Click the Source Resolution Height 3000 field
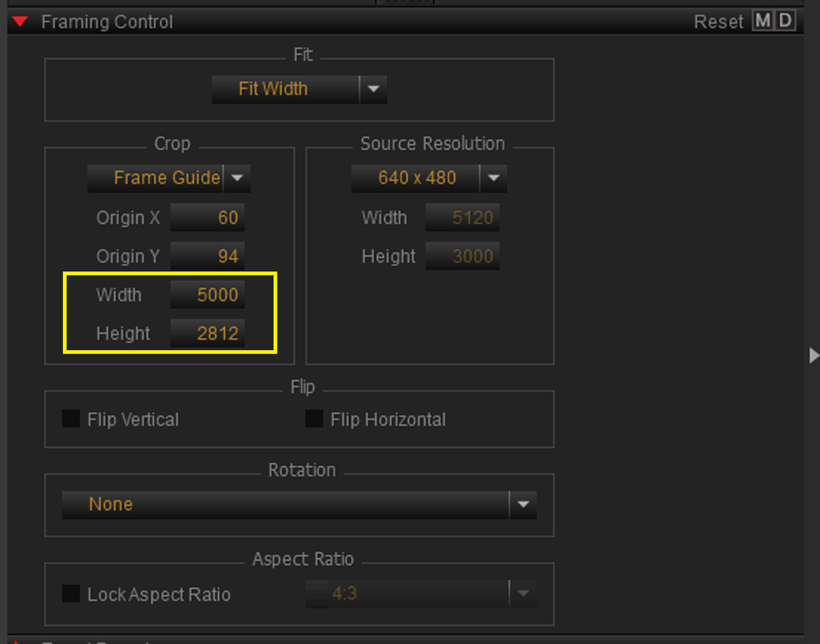 [462, 256]
